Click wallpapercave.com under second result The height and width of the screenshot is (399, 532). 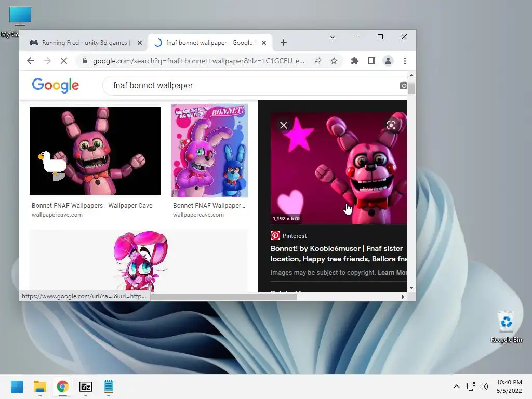click(198, 215)
